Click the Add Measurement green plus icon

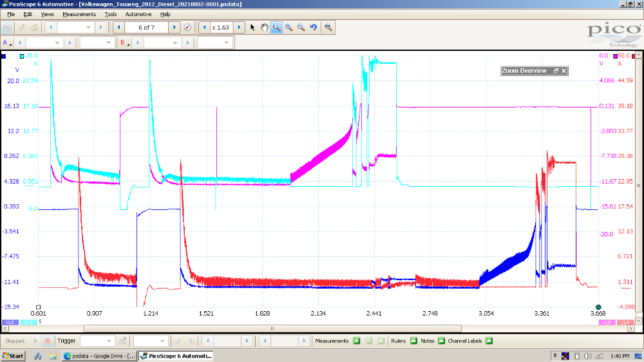tap(356, 341)
